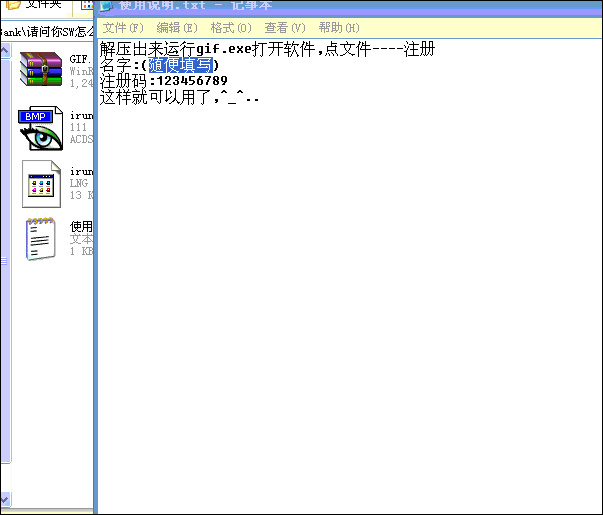Click the 文件夹 folders toolbar button
This screenshot has height=515, width=603.
pyautogui.click(x=35, y=5)
